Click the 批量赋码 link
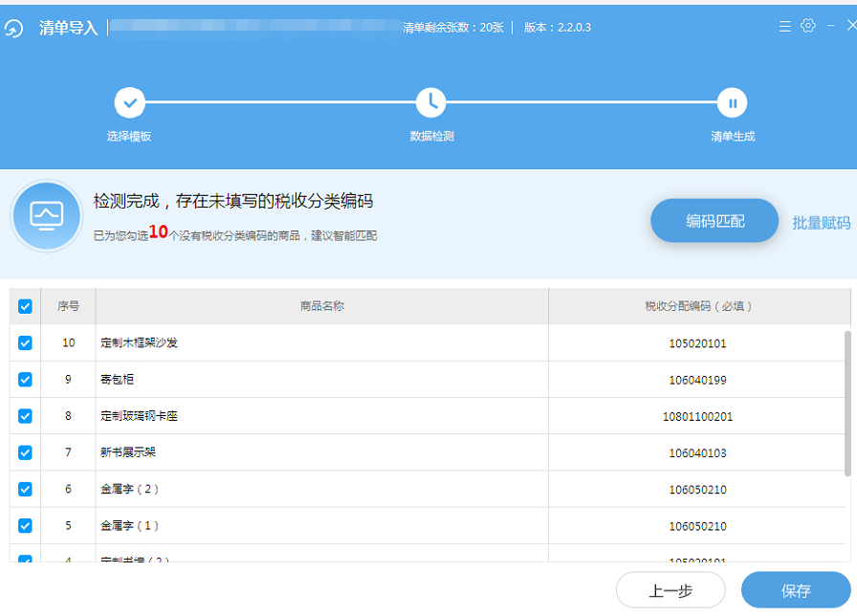The image size is (857, 616). click(x=821, y=222)
